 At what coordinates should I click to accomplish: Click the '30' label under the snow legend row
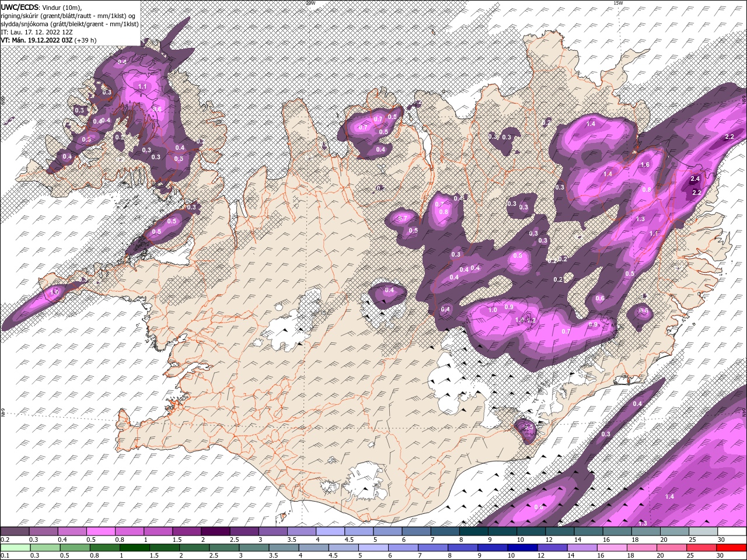pos(721,540)
